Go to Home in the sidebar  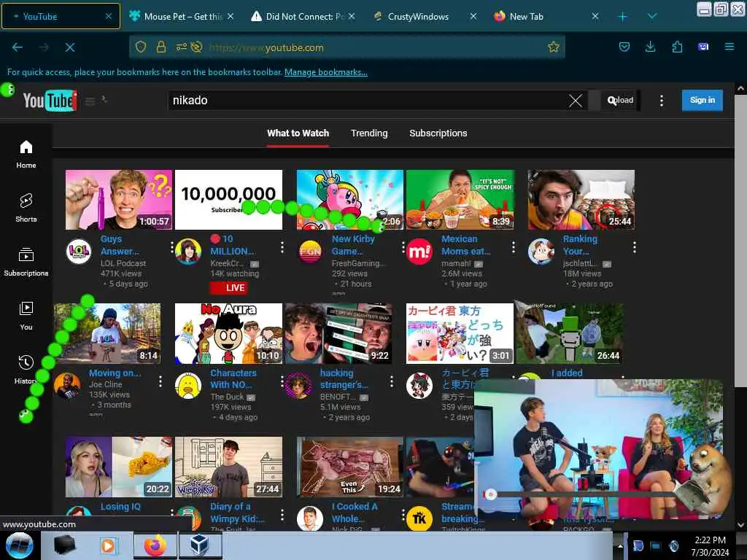[26, 155]
